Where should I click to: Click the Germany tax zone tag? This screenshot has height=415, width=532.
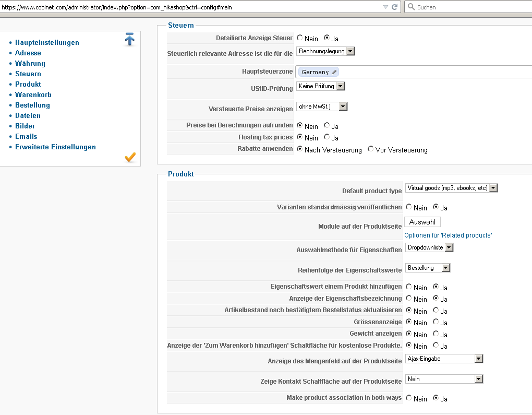pyautogui.click(x=318, y=72)
